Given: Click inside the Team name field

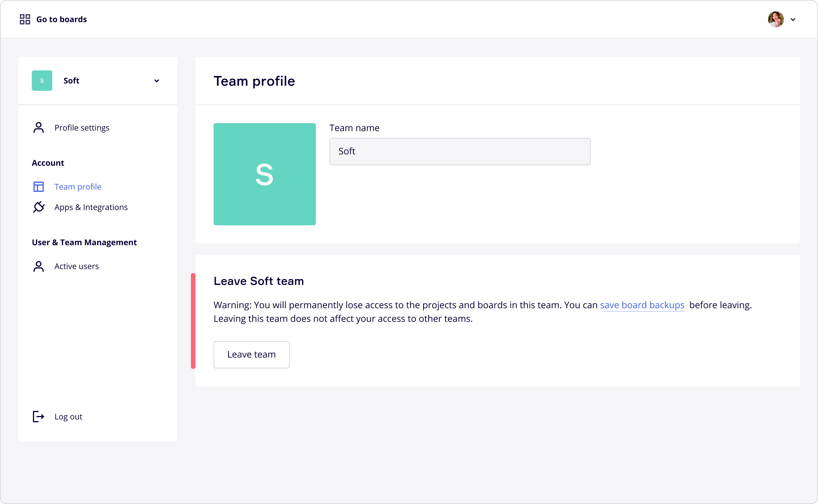Looking at the screenshot, I should click(460, 151).
